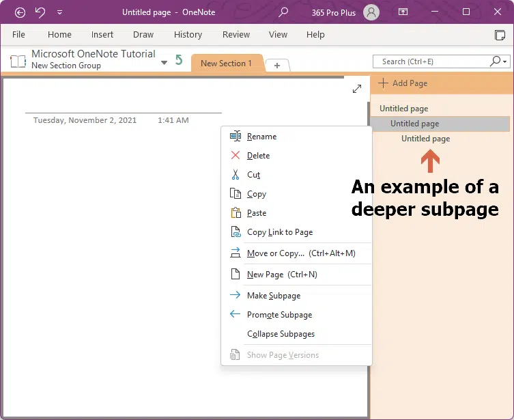
Task: Click the title bar search magnifier icon
Action: pyautogui.click(x=283, y=12)
